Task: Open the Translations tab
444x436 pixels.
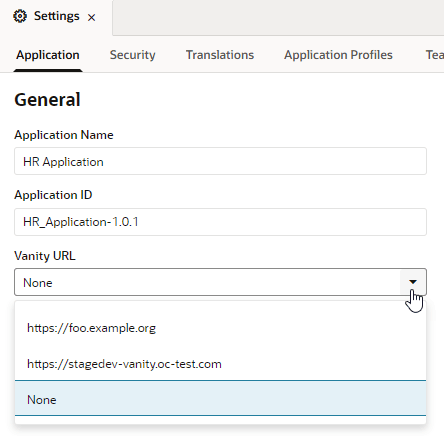Action: pos(220,55)
